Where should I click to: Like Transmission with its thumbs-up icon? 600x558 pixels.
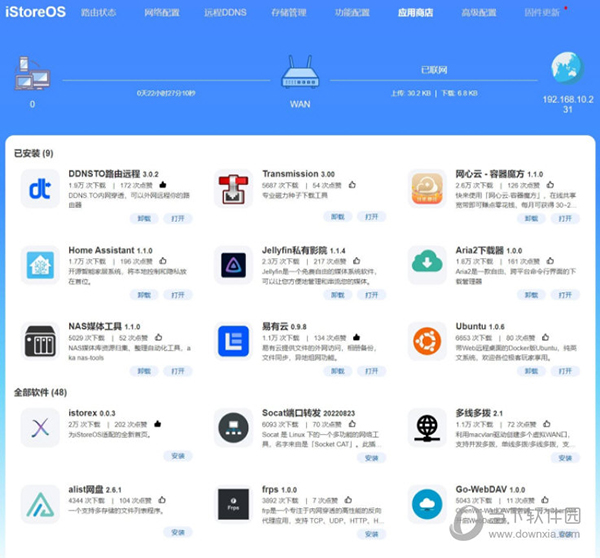click(352, 185)
